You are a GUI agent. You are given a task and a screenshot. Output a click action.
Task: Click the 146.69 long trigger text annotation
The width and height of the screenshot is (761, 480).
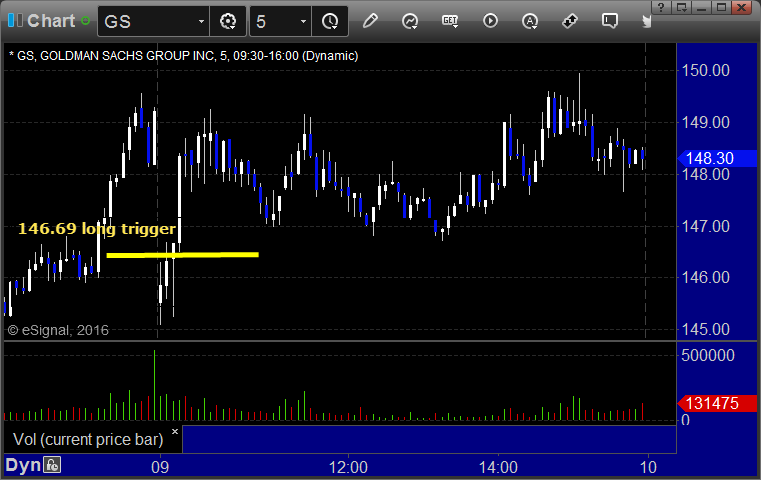click(x=97, y=229)
